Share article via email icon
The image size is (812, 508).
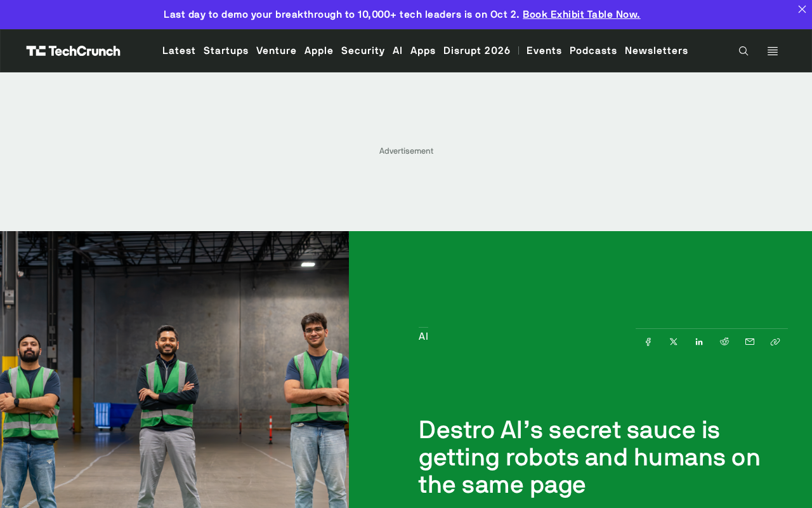pyautogui.click(x=750, y=342)
